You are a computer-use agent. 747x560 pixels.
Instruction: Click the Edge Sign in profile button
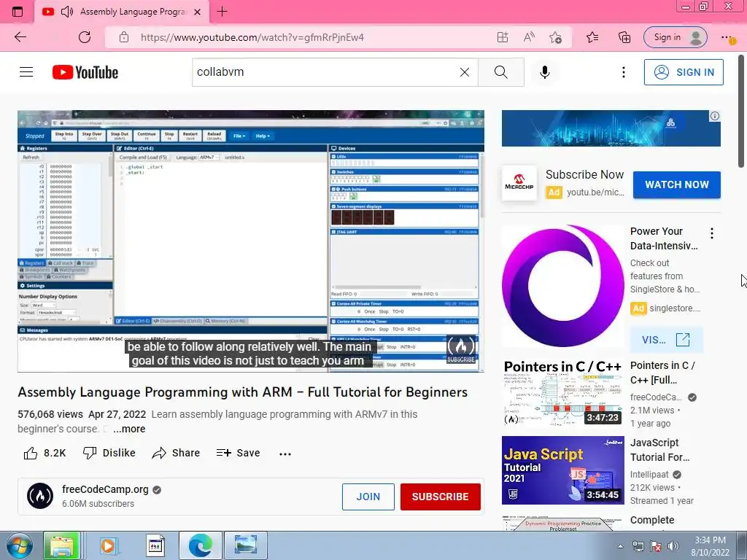pyautogui.click(x=675, y=37)
